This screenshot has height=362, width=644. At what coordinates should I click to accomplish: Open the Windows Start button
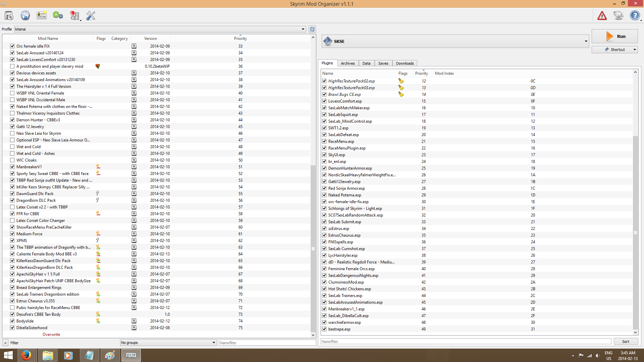pos(8,355)
